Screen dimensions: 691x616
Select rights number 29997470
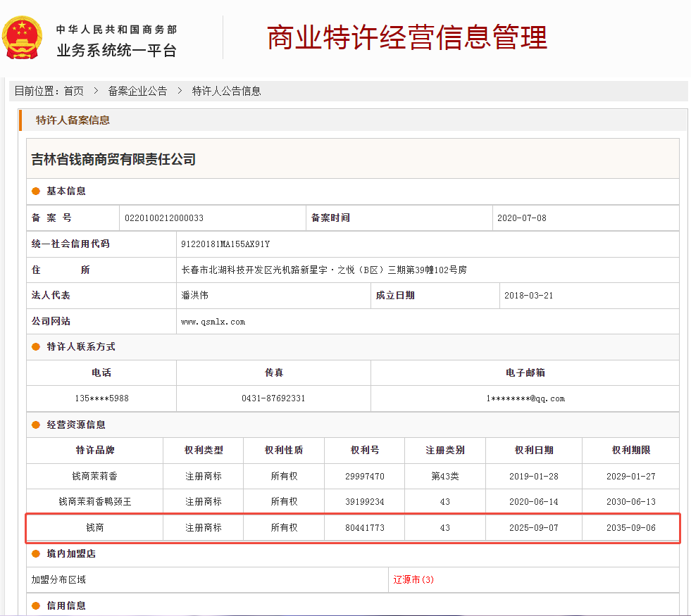[x=364, y=476]
